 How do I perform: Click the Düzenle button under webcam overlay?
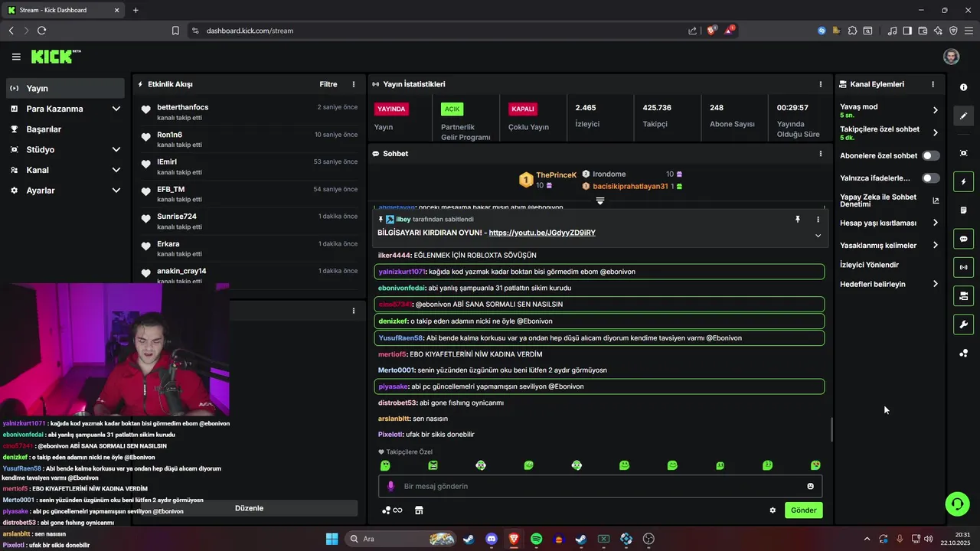pyautogui.click(x=249, y=508)
